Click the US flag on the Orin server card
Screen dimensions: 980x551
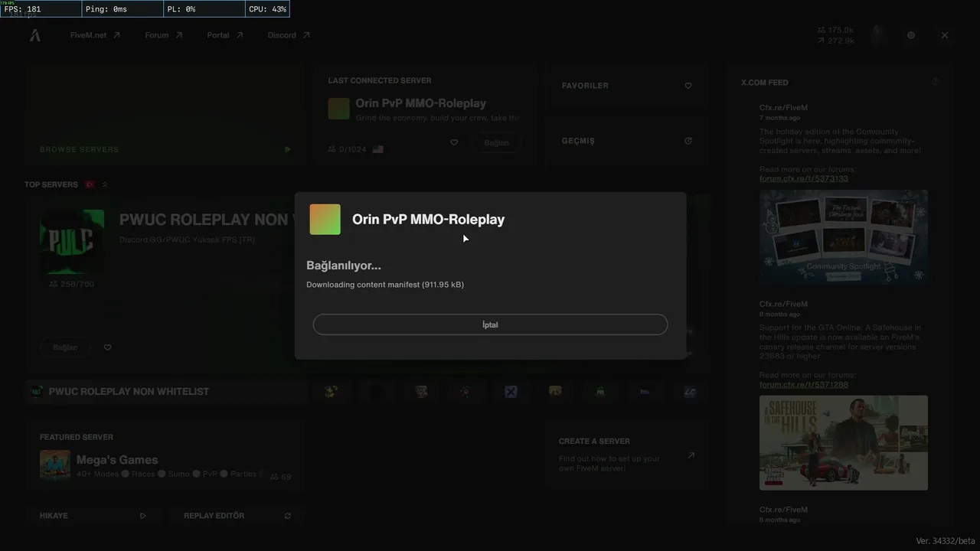377,149
